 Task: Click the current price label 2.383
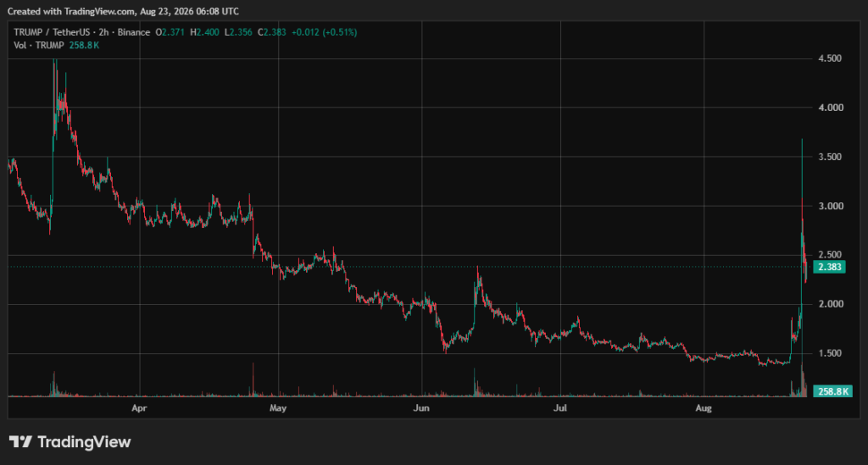829,267
